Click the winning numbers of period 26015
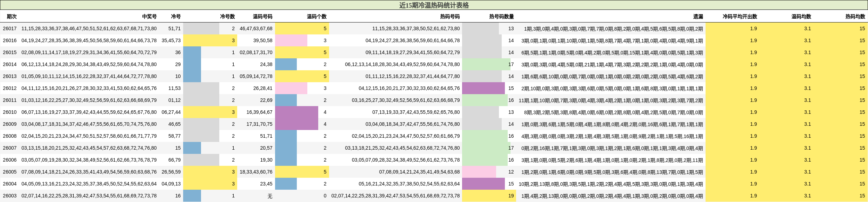 point(89,52)
